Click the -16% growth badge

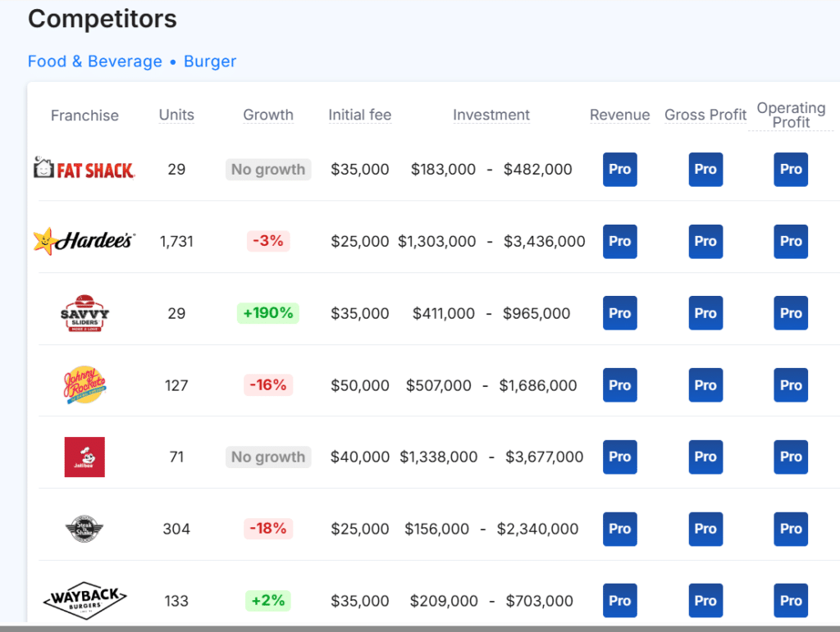click(x=268, y=384)
